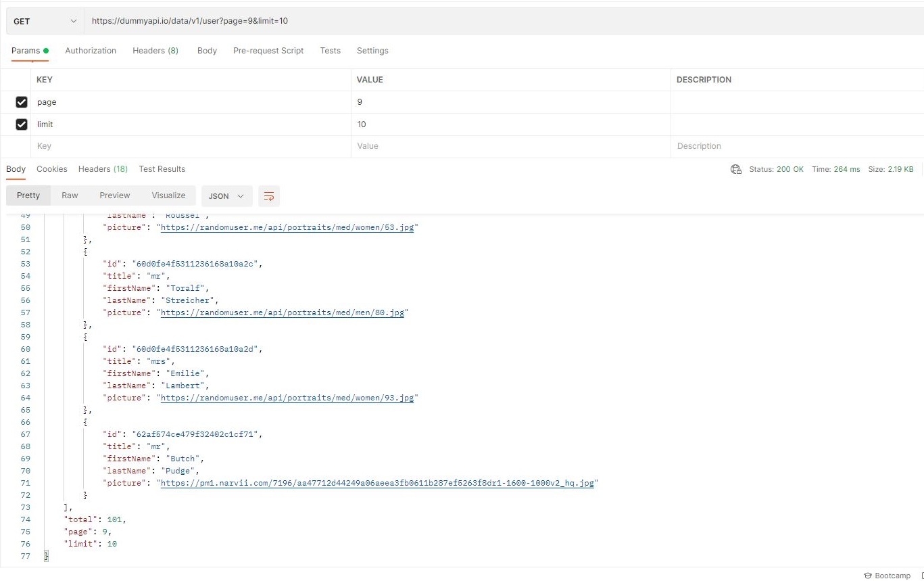The image size is (924, 581).
Task: Collapse the JSON object at line 77
Action: 46,556
